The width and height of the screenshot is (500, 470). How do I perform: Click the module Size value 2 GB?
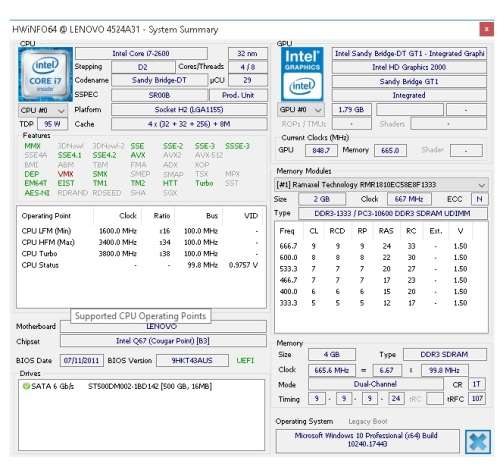[322, 199]
